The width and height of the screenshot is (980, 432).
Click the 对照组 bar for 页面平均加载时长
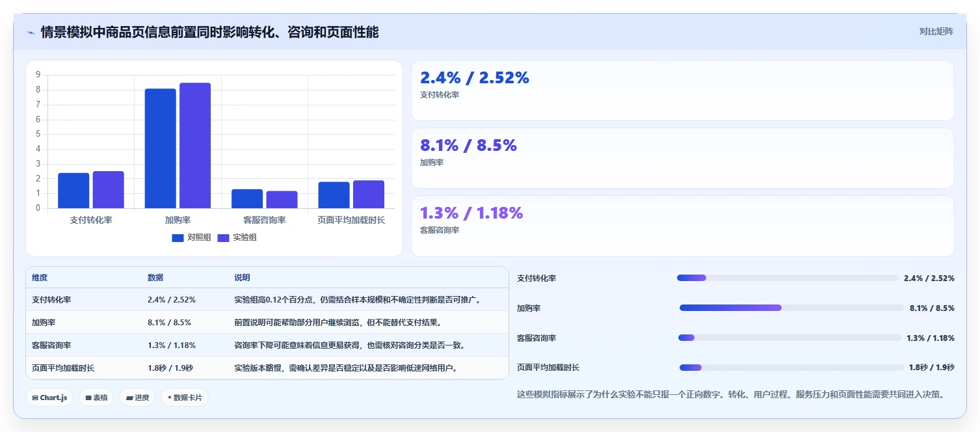tap(334, 195)
